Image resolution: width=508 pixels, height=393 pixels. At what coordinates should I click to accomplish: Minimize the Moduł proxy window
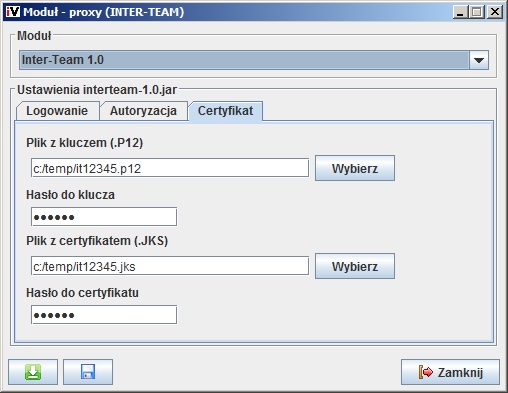tap(460, 12)
